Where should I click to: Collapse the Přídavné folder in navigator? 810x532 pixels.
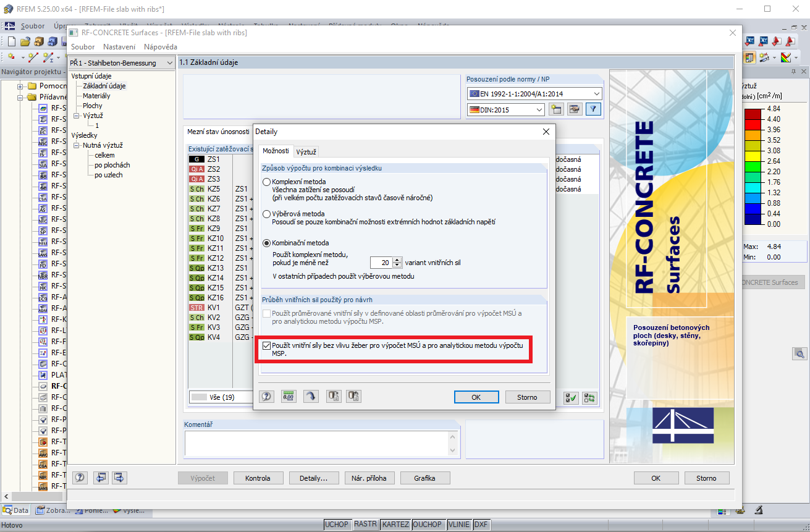click(20, 97)
